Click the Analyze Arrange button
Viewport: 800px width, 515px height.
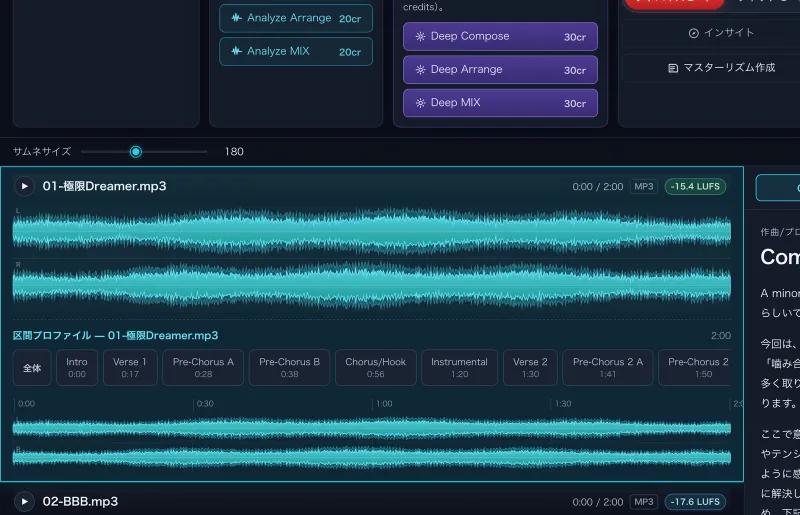pos(296,18)
